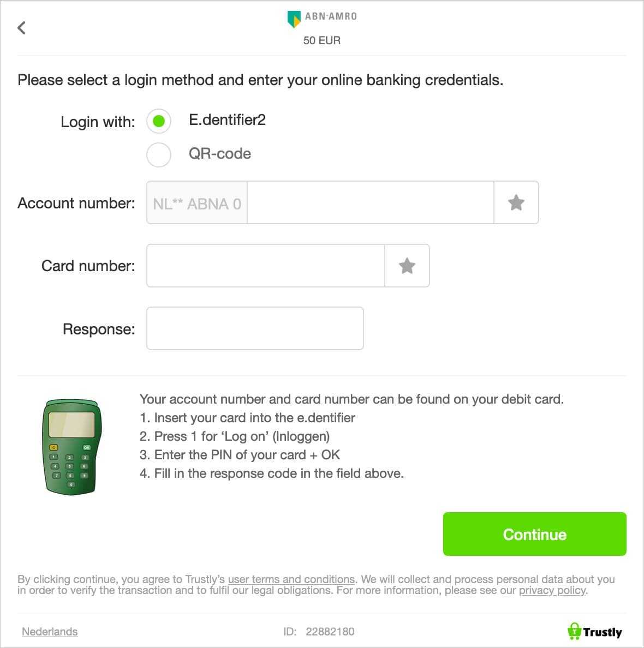Focus the Account number input field
Image resolution: width=644 pixels, height=648 pixels.
(x=370, y=202)
